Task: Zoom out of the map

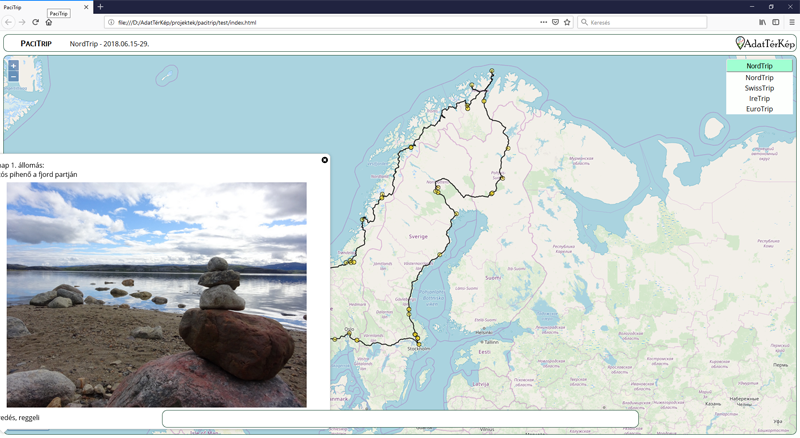Action: tap(13, 77)
